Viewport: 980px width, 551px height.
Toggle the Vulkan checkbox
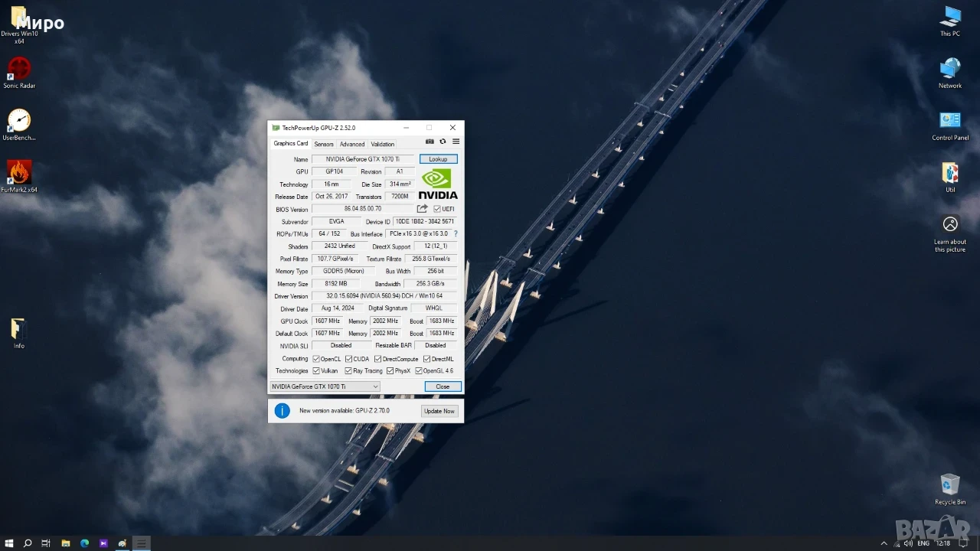point(316,371)
